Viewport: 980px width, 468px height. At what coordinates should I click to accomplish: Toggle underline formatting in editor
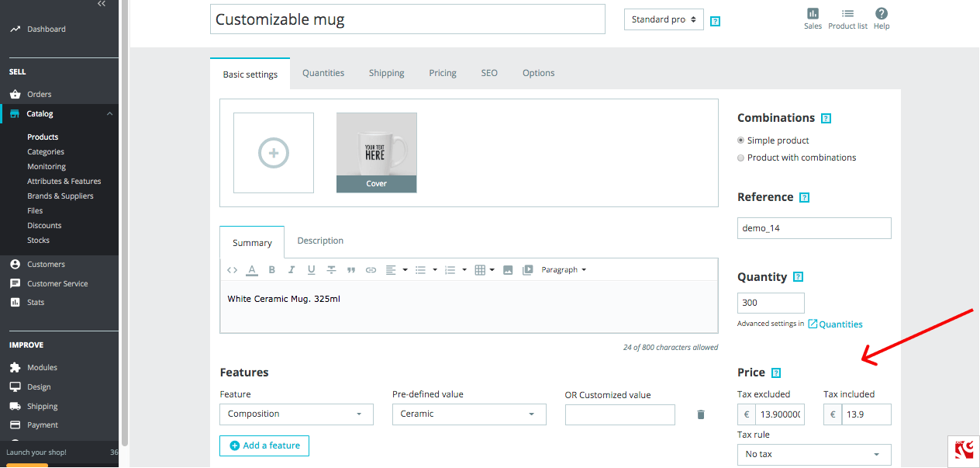311,270
